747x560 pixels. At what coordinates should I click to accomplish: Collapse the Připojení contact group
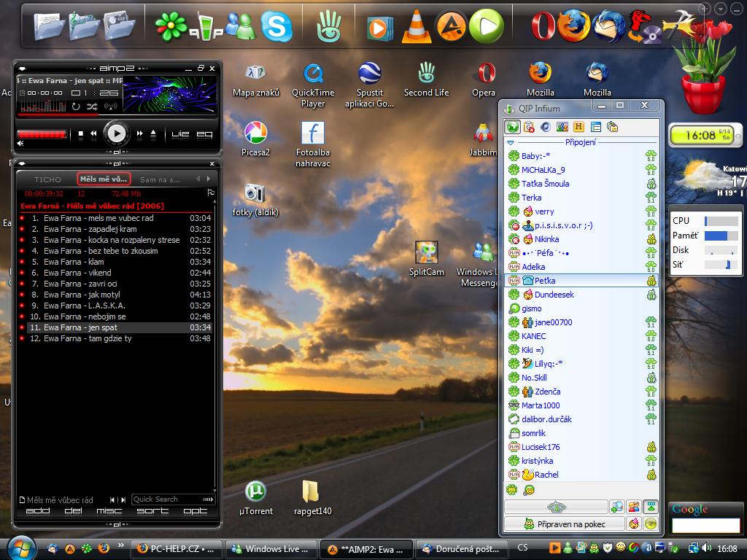tap(511, 143)
